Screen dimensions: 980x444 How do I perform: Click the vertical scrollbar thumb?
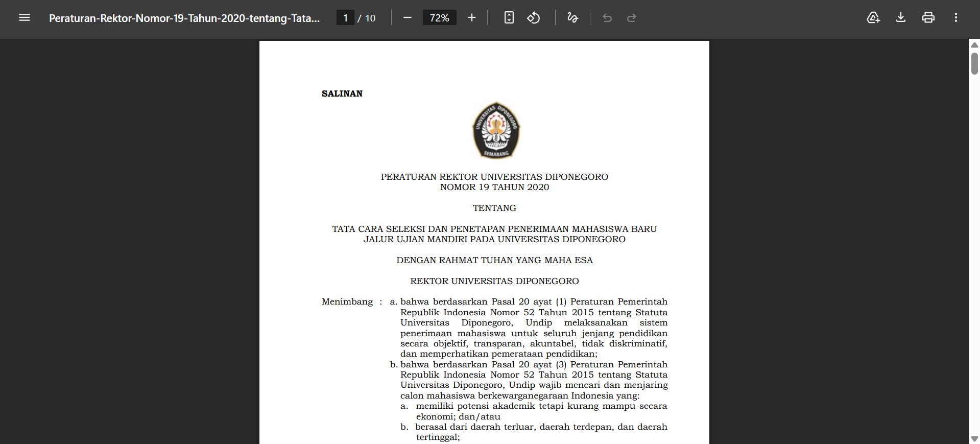click(x=974, y=64)
